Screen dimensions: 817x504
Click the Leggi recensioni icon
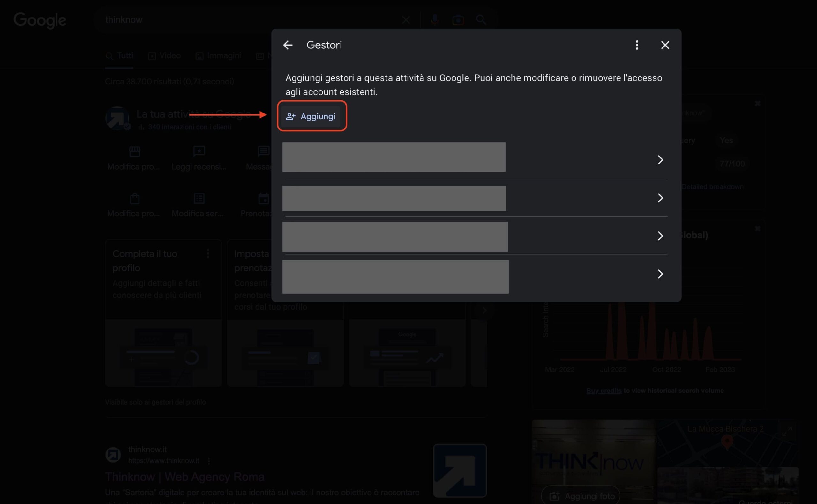pyautogui.click(x=199, y=152)
